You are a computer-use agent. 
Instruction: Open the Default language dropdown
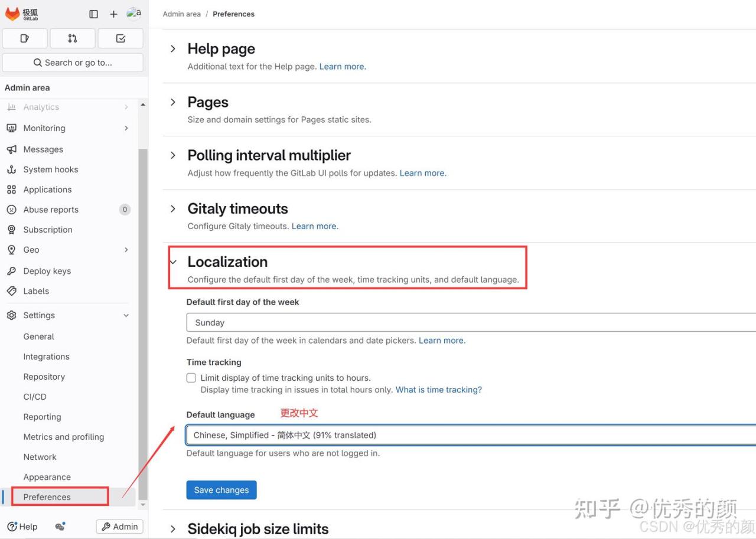tap(471, 435)
